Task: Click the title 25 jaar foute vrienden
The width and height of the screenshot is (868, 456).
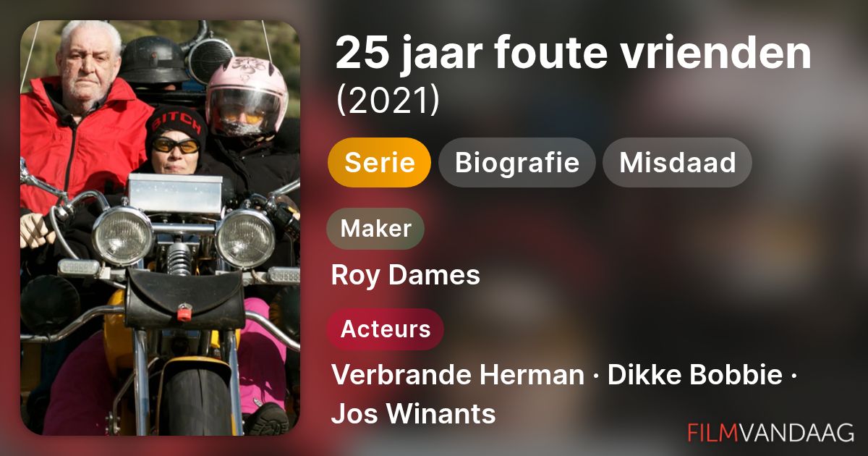Action: [574, 53]
